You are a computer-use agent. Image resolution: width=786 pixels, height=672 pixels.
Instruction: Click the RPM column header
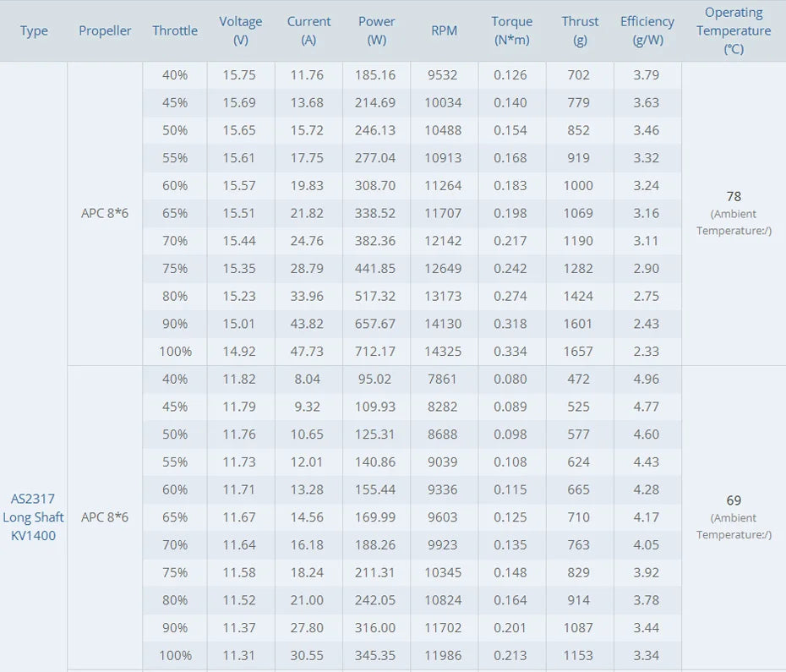pyautogui.click(x=444, y=31)
